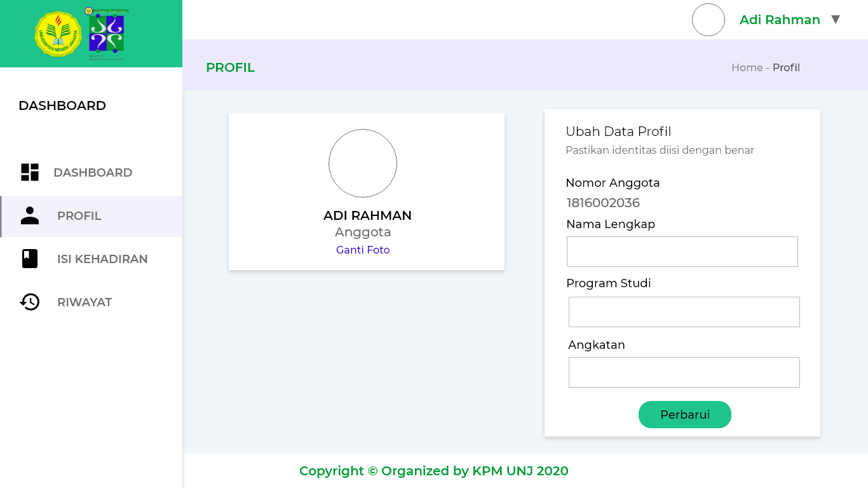Open the Adi Rahman account menu
The image size is (868, 488).
(x=780, y=20)
